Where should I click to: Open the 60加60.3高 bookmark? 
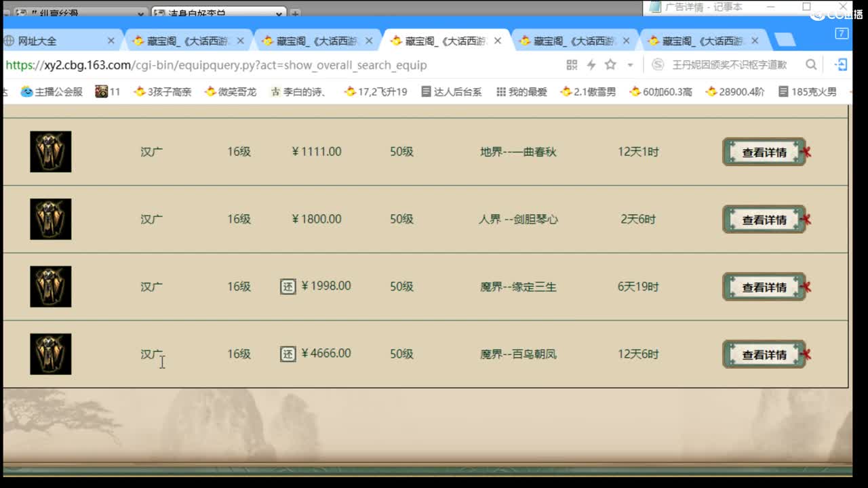tap(660, 91)
